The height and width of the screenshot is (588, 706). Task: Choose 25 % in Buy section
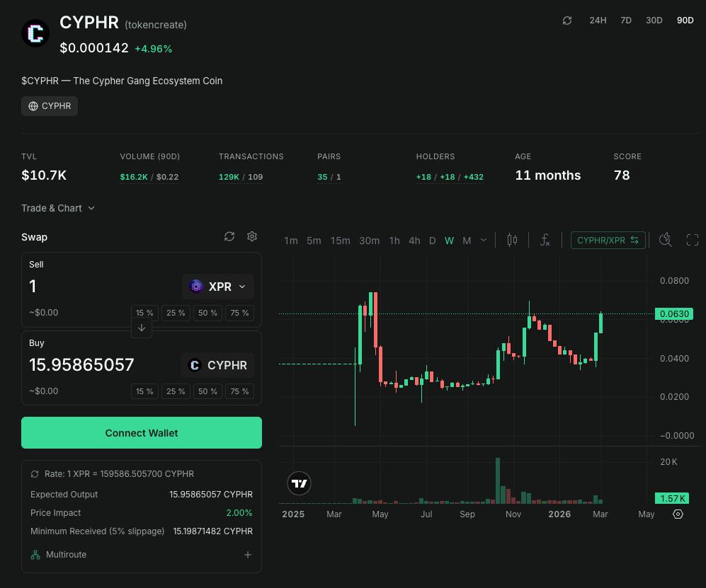176,391
